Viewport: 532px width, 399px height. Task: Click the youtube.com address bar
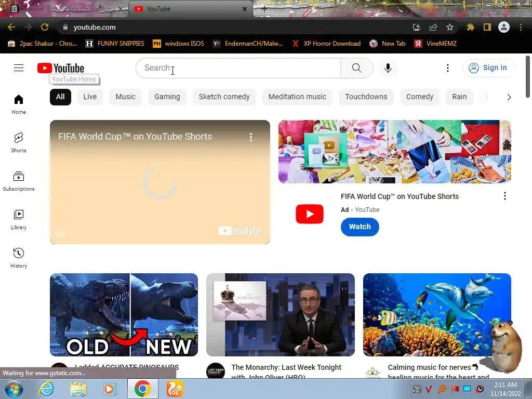click(x=234, y=27)
